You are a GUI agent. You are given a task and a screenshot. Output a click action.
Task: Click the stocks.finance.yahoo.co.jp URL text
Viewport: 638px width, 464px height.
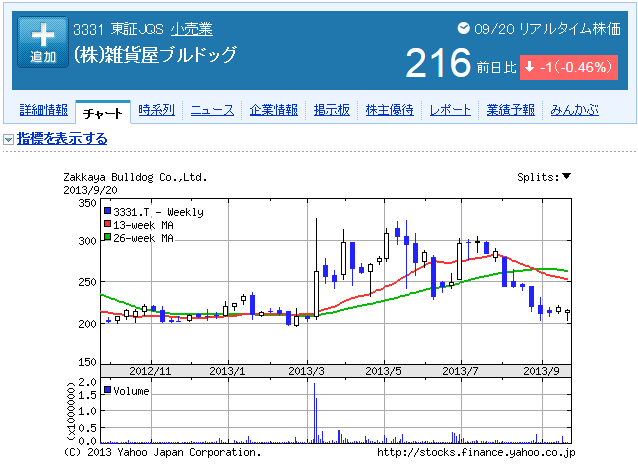coord(476,453)
